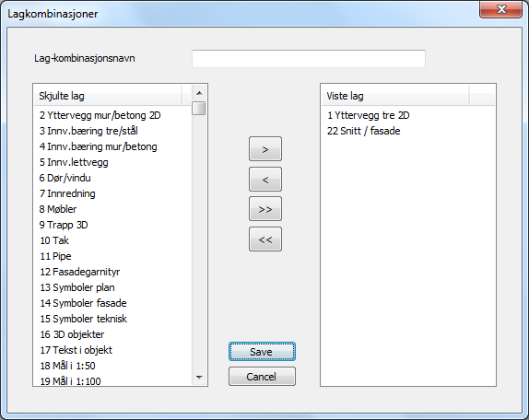Click the 'Viste lag' column header
This screenshot has width=529, height=420.
click(x=395, y=96)
